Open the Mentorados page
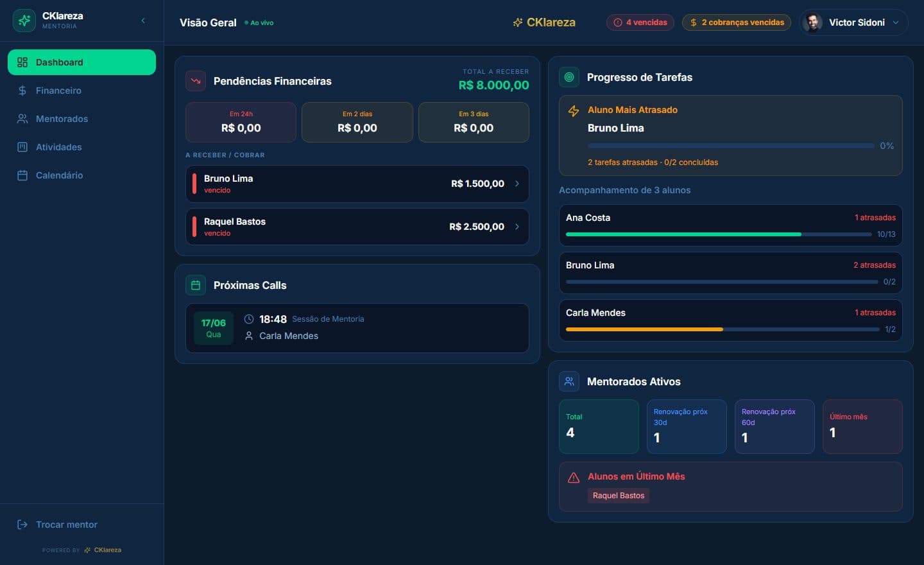924x565 pixels. [81, 119]
